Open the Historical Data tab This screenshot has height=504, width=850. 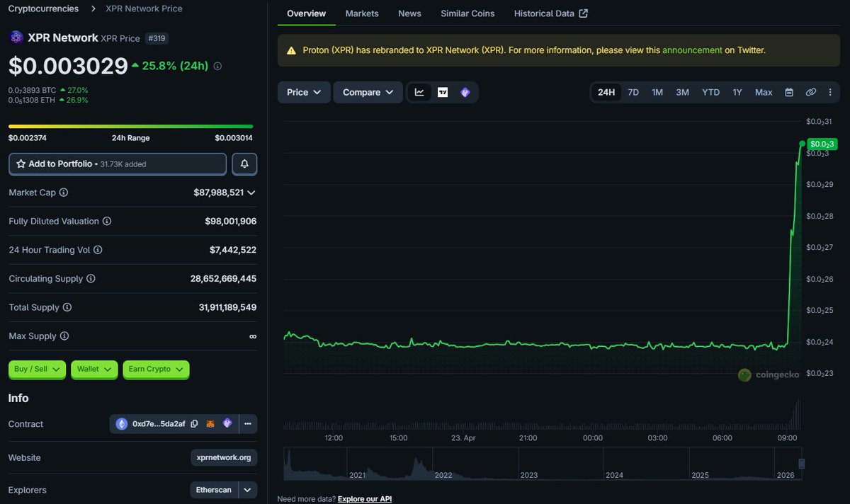[550, 13]
